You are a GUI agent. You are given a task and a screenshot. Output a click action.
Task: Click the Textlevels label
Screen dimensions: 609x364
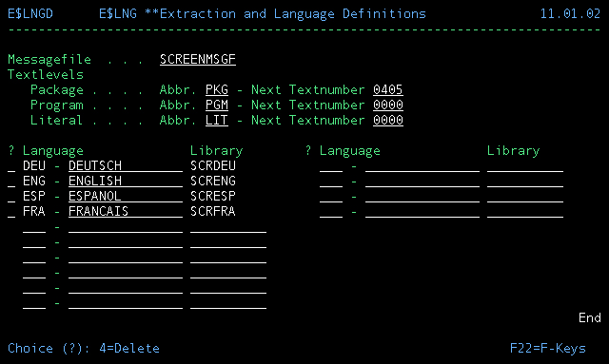tap(46, 74)
